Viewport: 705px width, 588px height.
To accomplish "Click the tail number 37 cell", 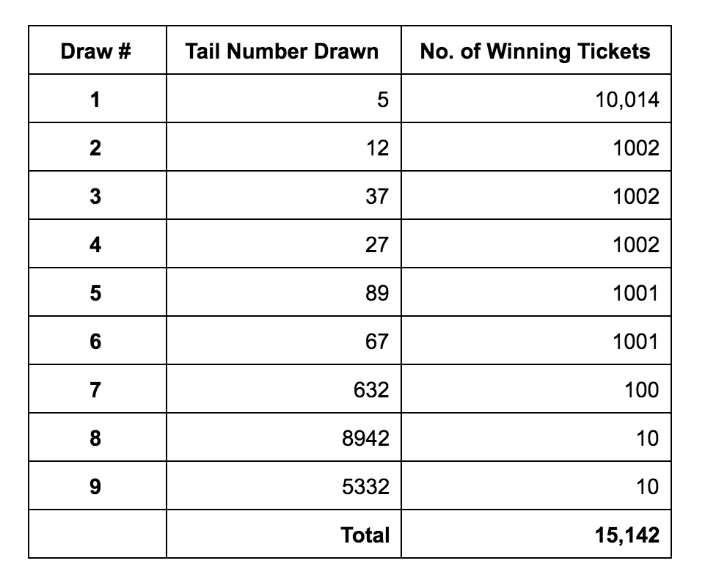I will pos(376,196).
